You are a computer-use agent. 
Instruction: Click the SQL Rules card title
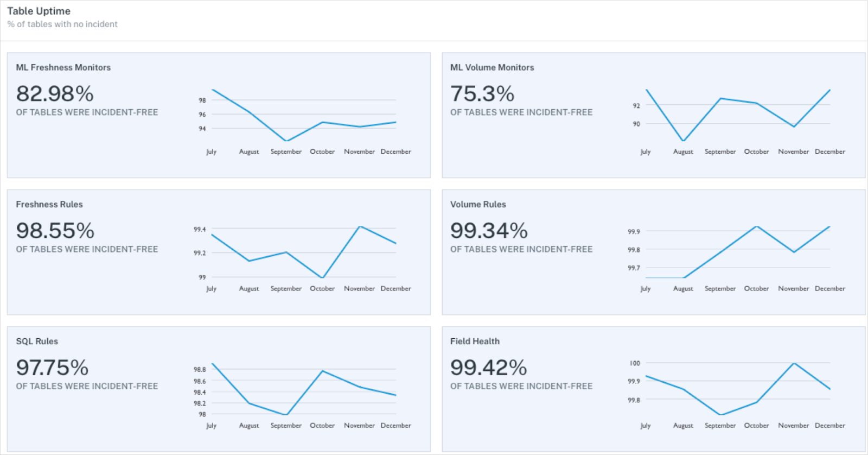click(37, 341)
